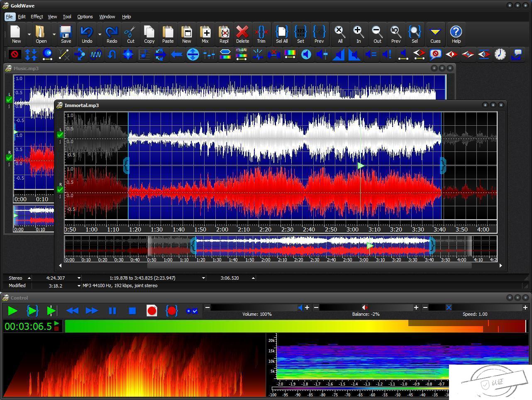This screenshot has height=400, width=532.
Task: Open the Effect menu
Action: [37, 17]
